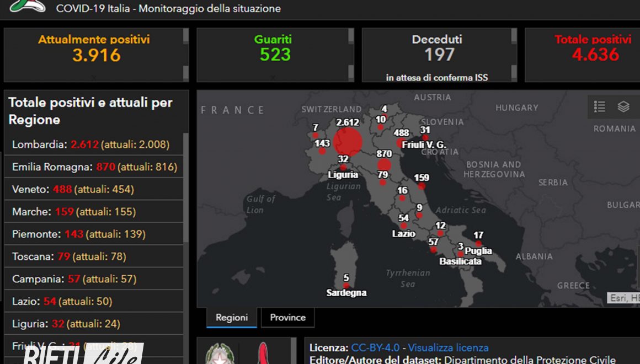Click the regions list vertical scrollbar
Viewport: 640px width, 364px height.
[x=186, y=188]
